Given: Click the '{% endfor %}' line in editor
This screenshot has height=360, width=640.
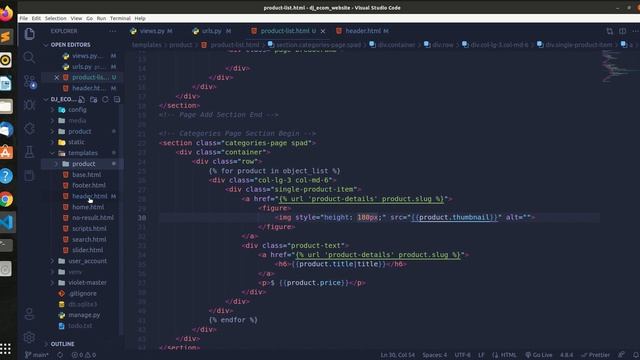Looking at the screenshot, I should click(233, 320).
